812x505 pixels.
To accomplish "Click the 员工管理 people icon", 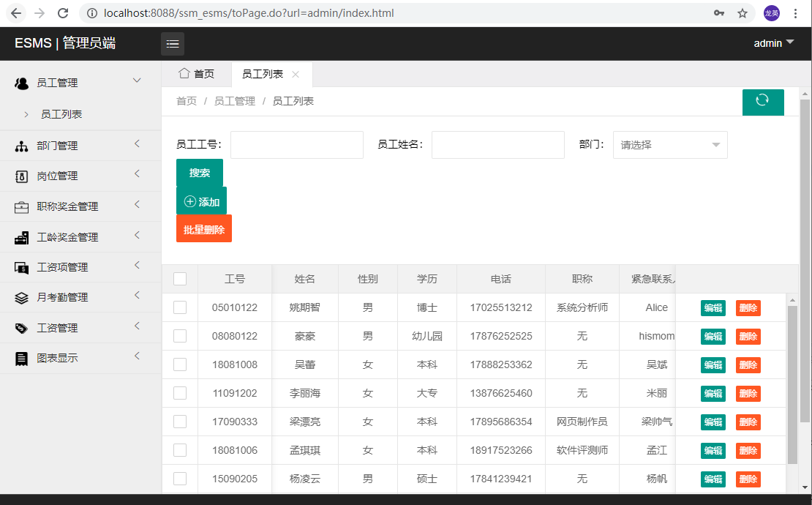I will pos(21,83).
